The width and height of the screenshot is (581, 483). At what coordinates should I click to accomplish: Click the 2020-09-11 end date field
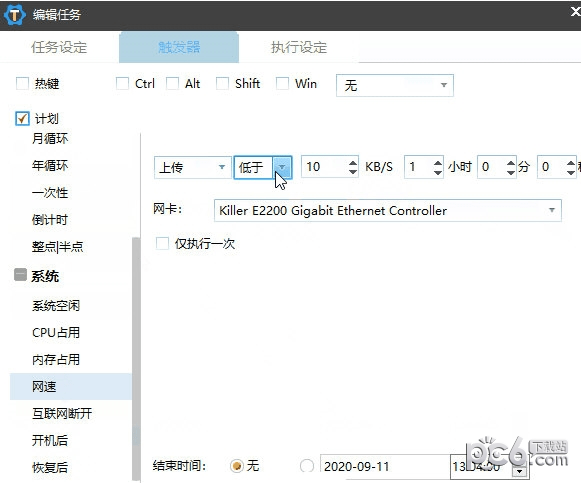click(385, 466)
